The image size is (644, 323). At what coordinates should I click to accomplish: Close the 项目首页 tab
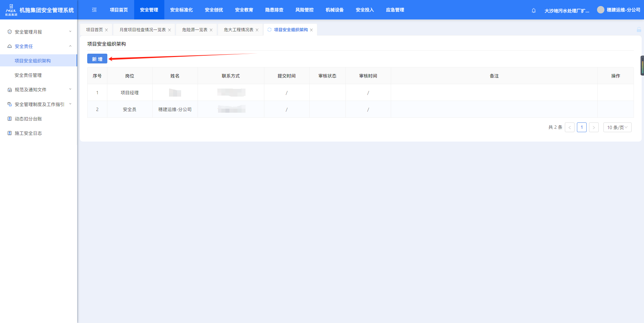[x=107, y=30]
